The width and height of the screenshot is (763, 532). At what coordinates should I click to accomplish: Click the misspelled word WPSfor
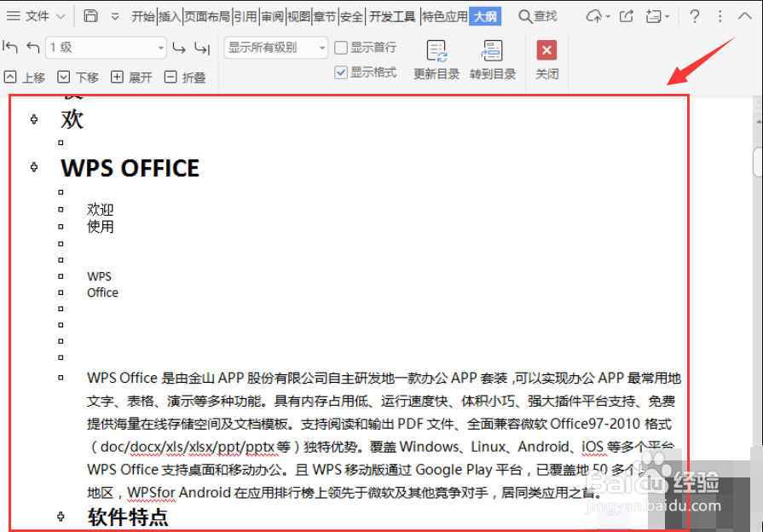click(151, 493)
